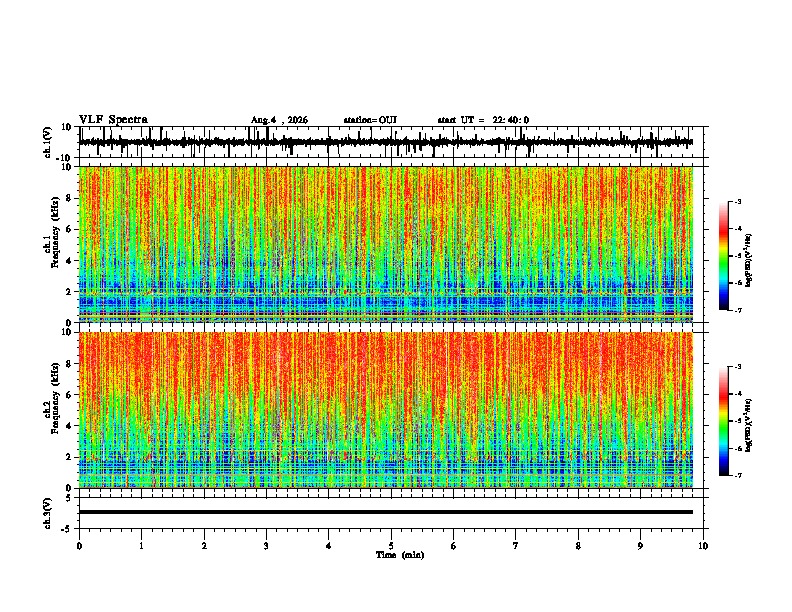Viewport: 792px width, 612px height.
Task: Select the "start UT = 22:40: 0" text
Action: [483, 120]
